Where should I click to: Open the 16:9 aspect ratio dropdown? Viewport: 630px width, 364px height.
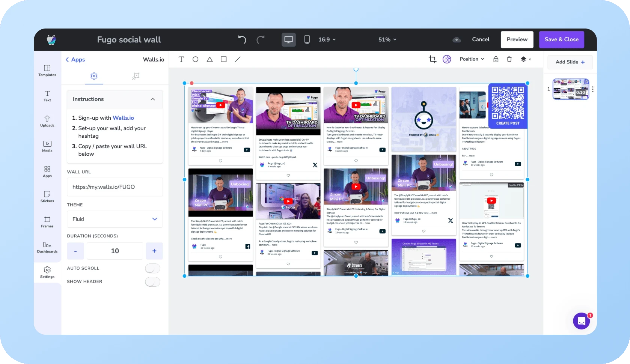[327, 39]
